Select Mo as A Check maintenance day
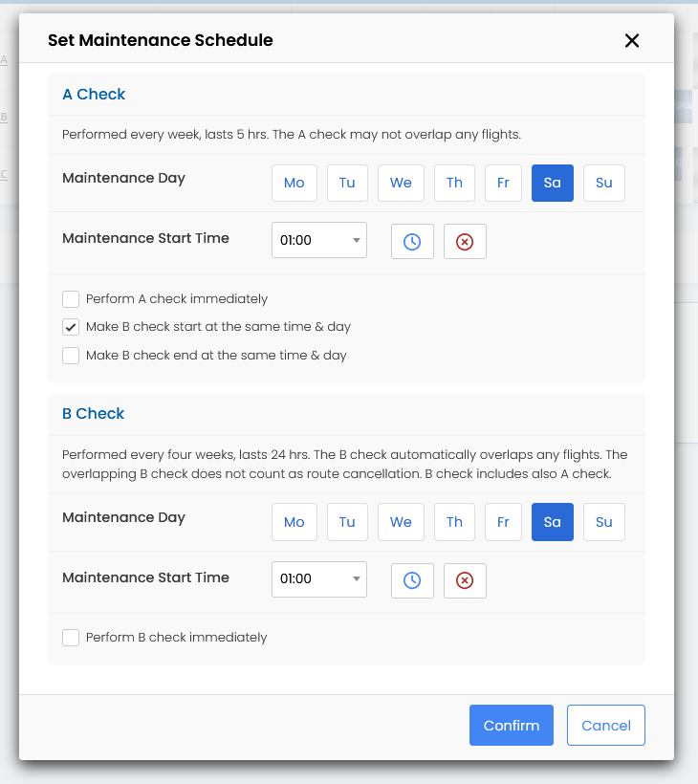Image resolution: width=698 pixels, height=784 pixels. [294, 183]
